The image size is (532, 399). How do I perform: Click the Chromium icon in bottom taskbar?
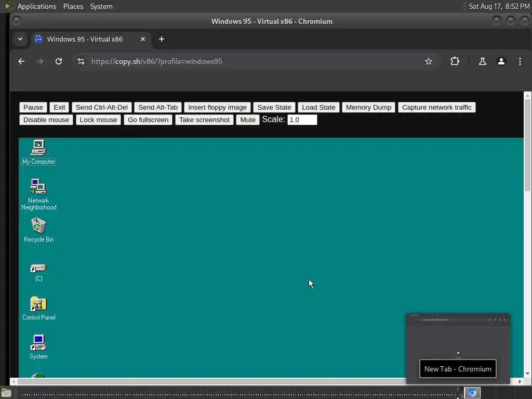pyautogui.click(x=472, y=393)
